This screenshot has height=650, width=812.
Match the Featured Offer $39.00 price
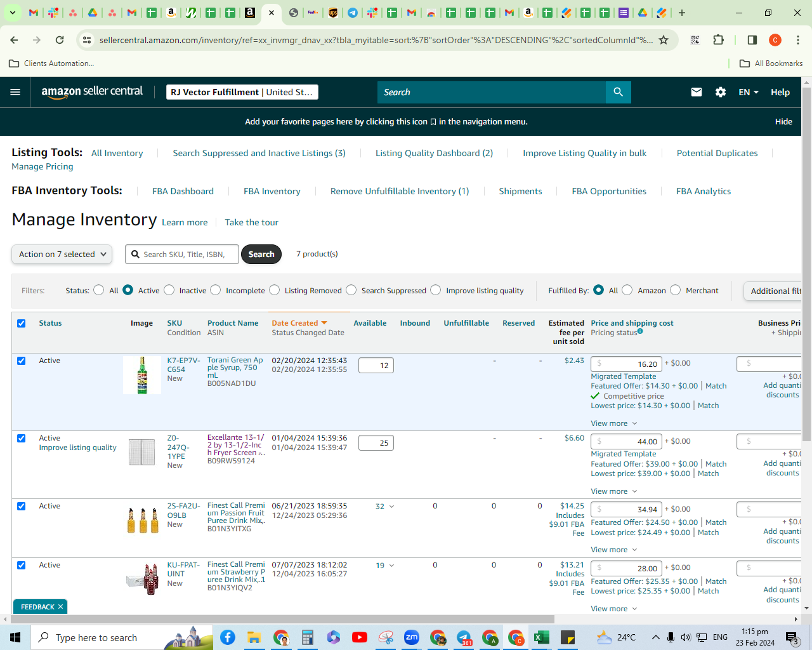click(x=716, y=464)
